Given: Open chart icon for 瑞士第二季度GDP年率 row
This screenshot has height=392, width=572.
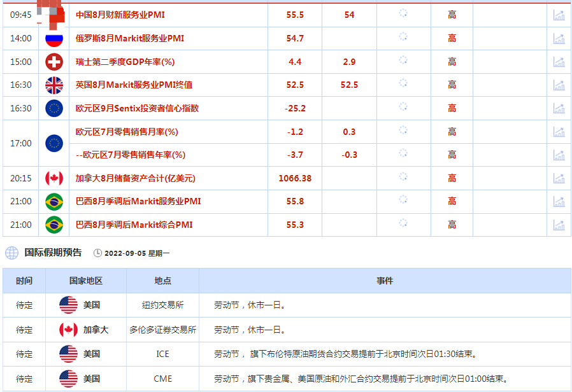Looking at the screenshot, I should pos(559,62).
